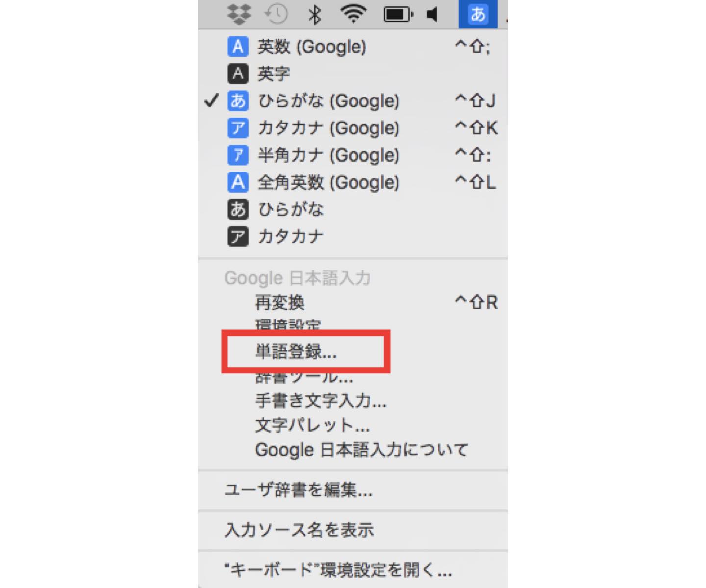
Task: Open the Wi-Fi status menu
Action: (353, 14)
